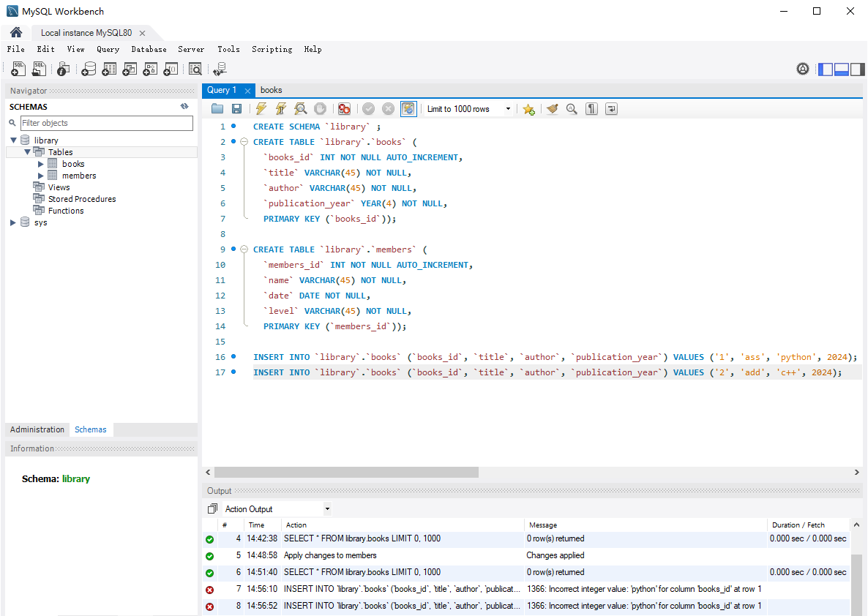Open a SQL script file in new tab
Viewport: 868px width, 616px height.
click(x=40, y=69)
